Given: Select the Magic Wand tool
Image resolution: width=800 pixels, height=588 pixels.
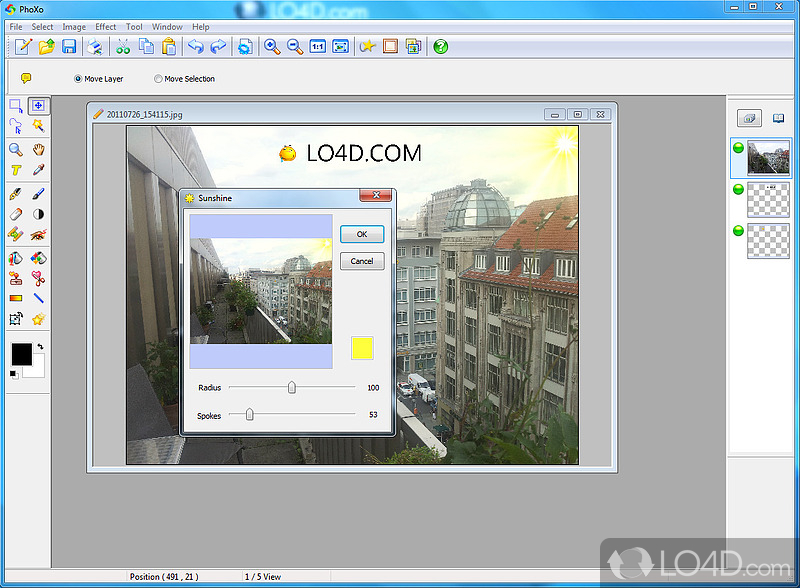Looking at the screenshot, I should [x=38, y=126].
